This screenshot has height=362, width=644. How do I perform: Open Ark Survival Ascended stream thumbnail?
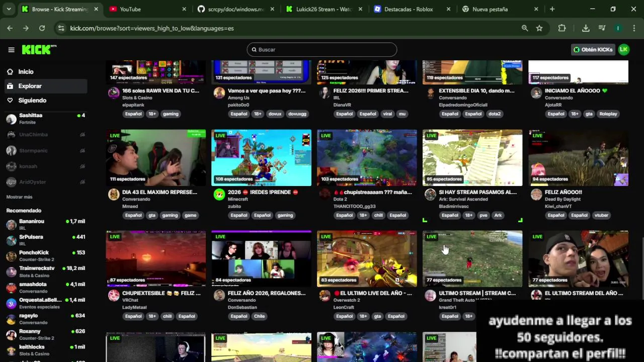[472, 158]
